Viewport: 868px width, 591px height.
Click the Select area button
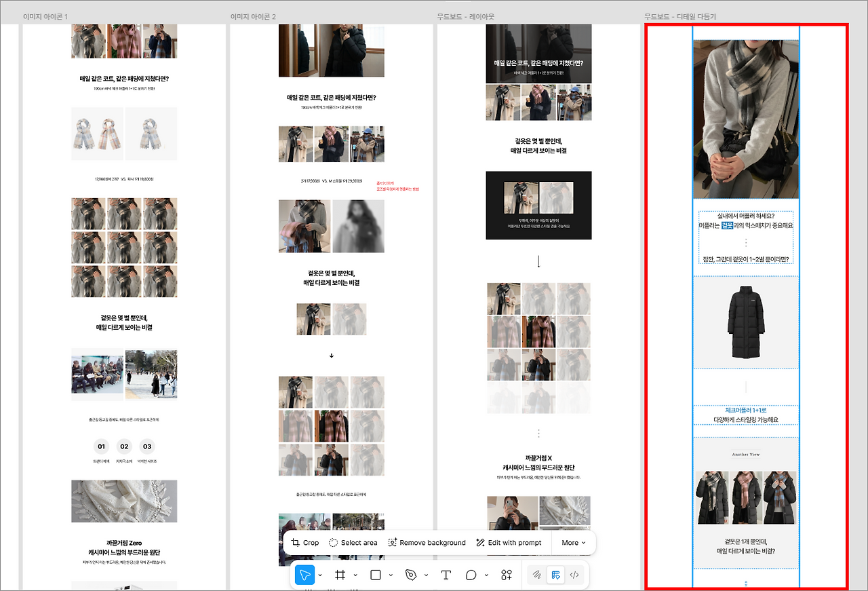coord(353,543)
